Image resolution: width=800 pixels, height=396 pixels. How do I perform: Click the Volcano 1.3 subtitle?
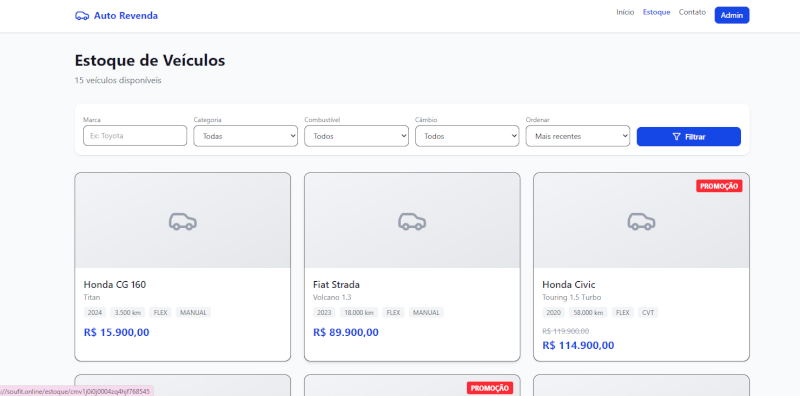332,297
